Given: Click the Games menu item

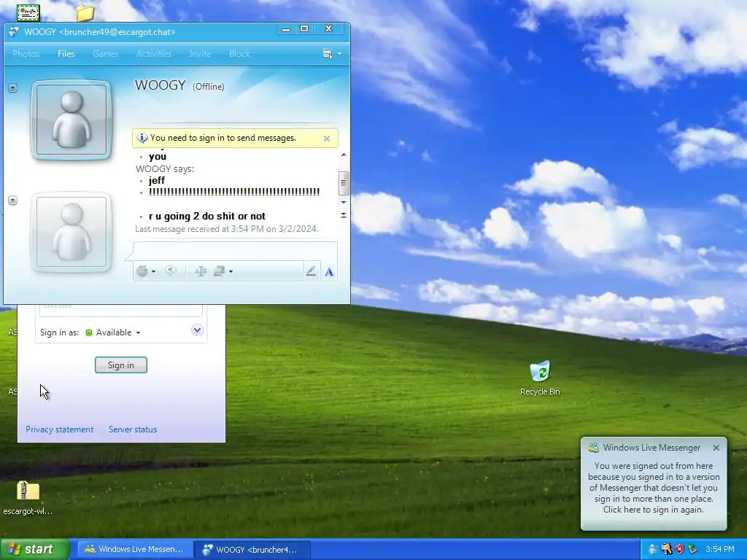Looking at the screenshot, I should tap(105, 54).
